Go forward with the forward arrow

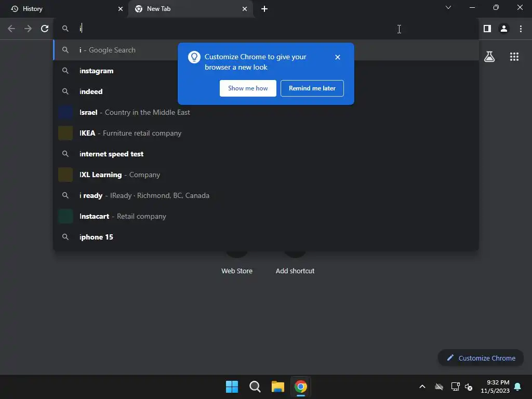(28, 29)
